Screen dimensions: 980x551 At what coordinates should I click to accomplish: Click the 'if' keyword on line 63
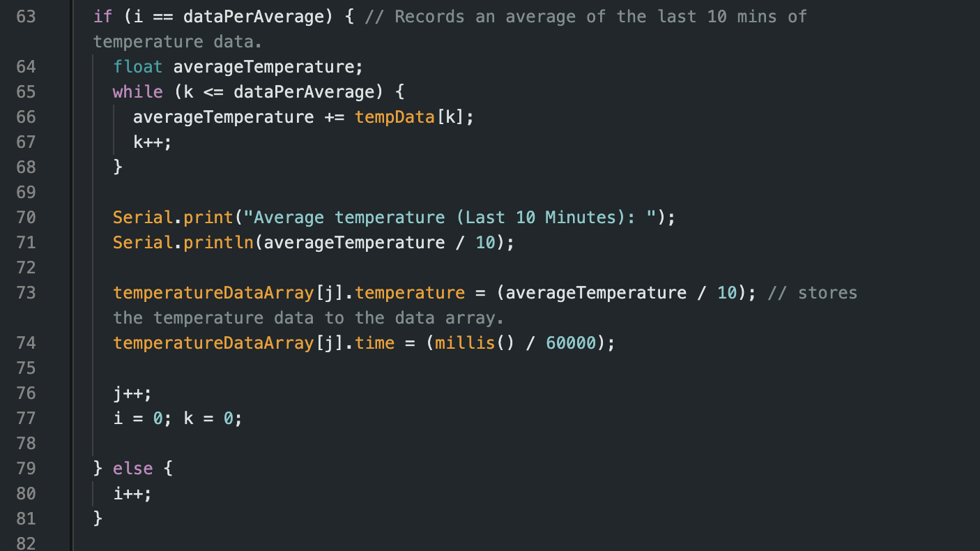tap(102, 17)
